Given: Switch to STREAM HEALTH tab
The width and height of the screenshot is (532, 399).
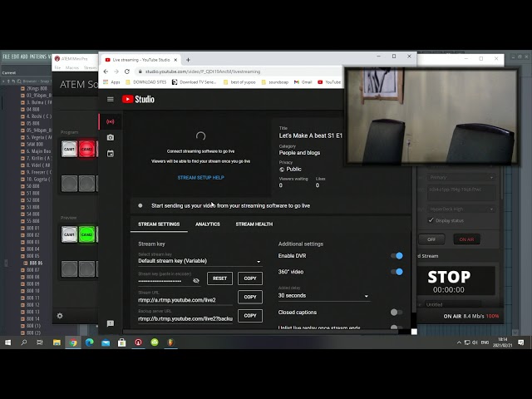Looking at the screenshot, I should (254, 224).
